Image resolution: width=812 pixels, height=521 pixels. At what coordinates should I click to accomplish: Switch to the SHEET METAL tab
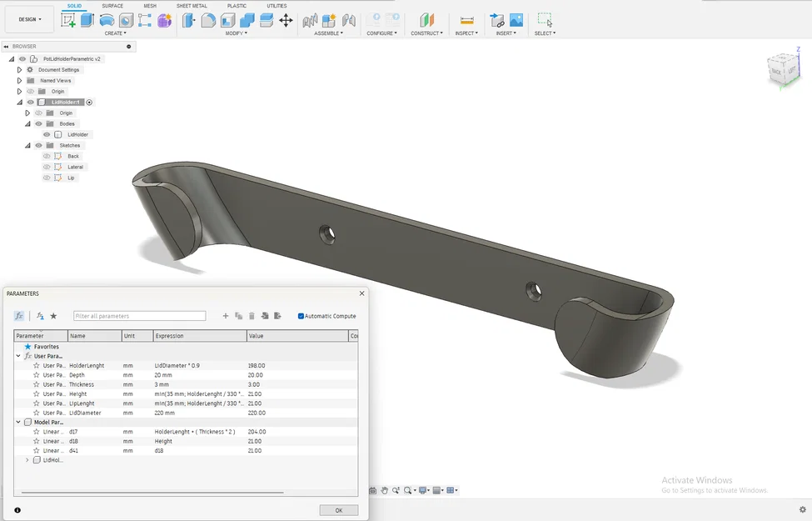[192, 5]
